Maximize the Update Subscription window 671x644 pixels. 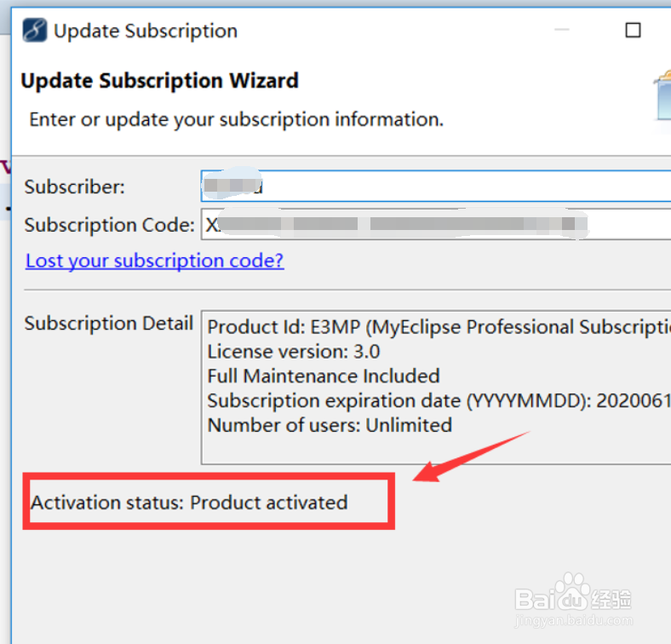pos(633,31)
